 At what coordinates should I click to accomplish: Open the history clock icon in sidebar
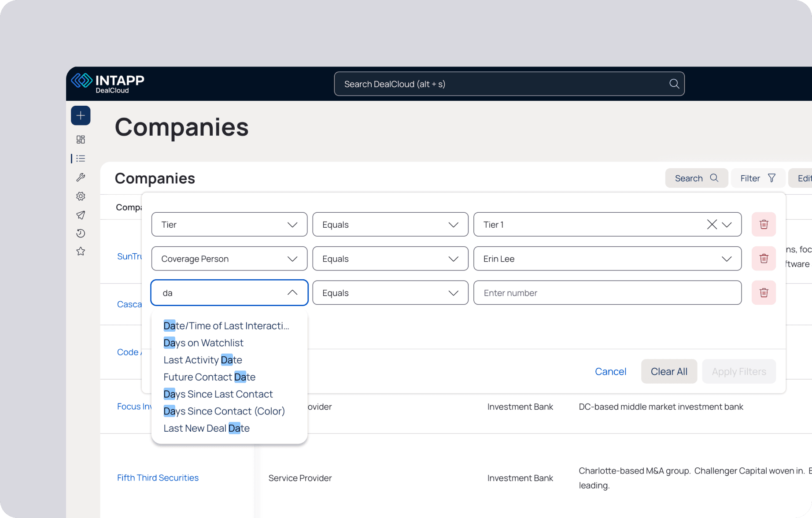point(81,233)
